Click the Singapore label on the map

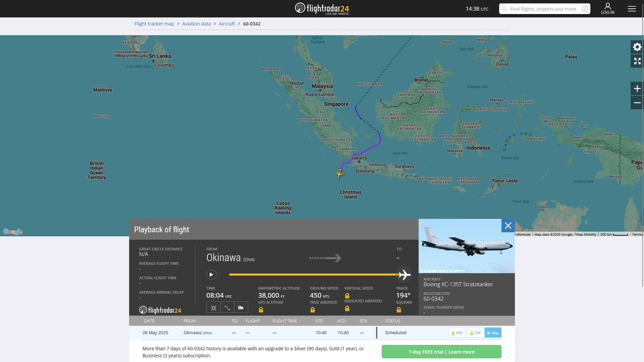pyautogui.click(x=336, y=104)
